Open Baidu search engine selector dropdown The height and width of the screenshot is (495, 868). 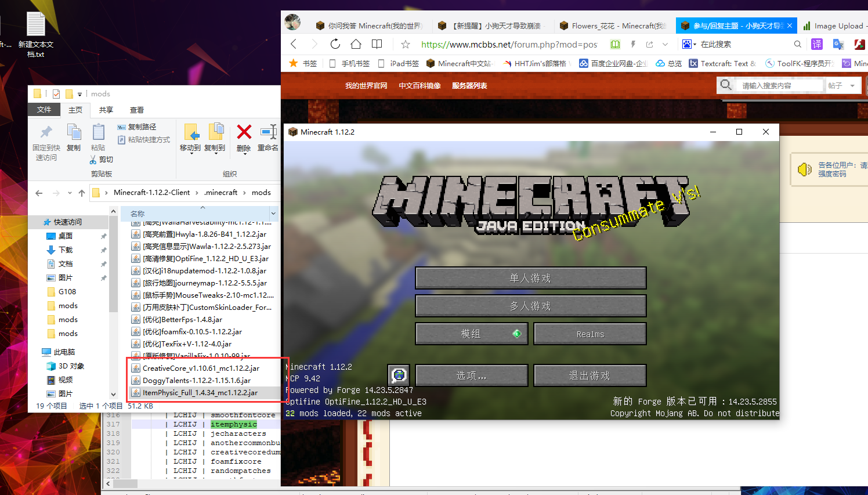point(689,44)
